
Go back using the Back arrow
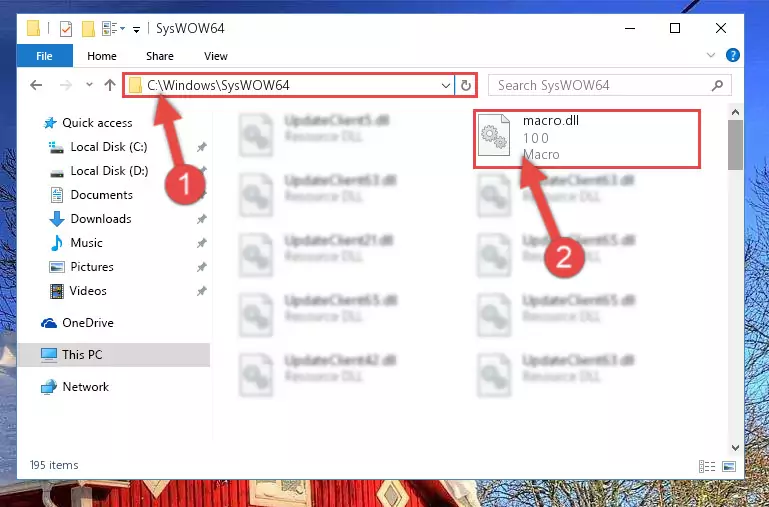36,85
